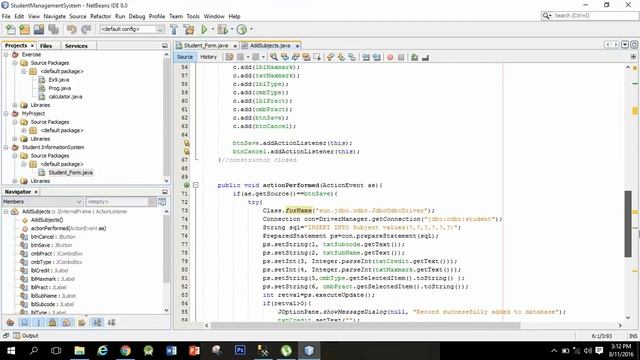Image resolution: width=640 pixels, height=360 pixels.
Task: Switch editor to History view
Action: coord(208,57)
